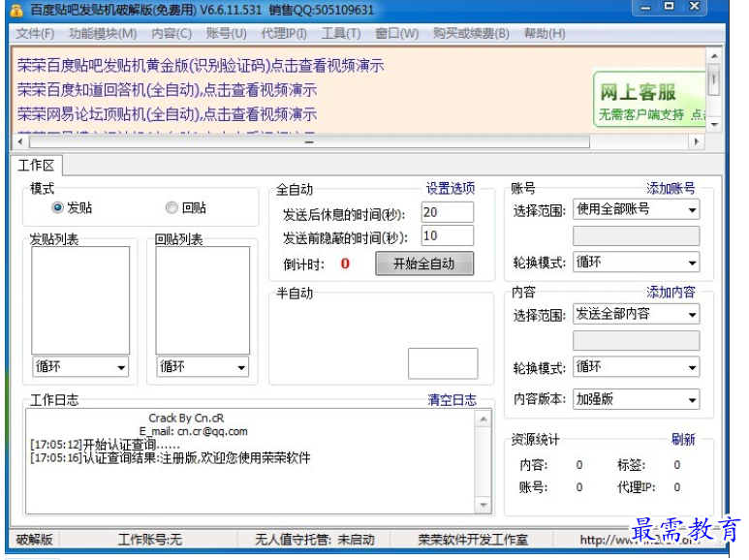The image size is (749, 560).
Task: Click the disabled field under 发送全部内容
Action: pos(637,341)
